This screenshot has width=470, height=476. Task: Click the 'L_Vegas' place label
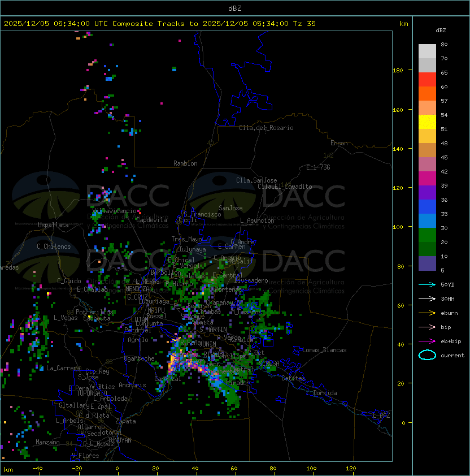tap(66, 318)
